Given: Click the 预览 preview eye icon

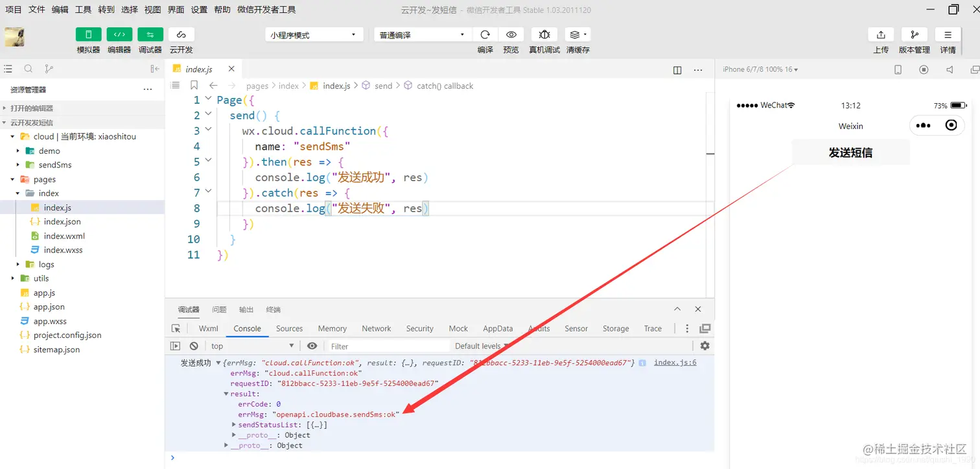Looking at the screenshot, I should (x=511, y=34).
